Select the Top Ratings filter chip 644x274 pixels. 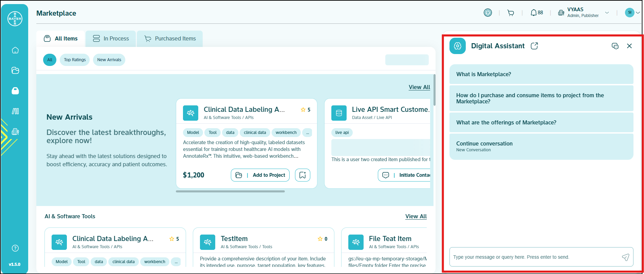coord(75,60)
